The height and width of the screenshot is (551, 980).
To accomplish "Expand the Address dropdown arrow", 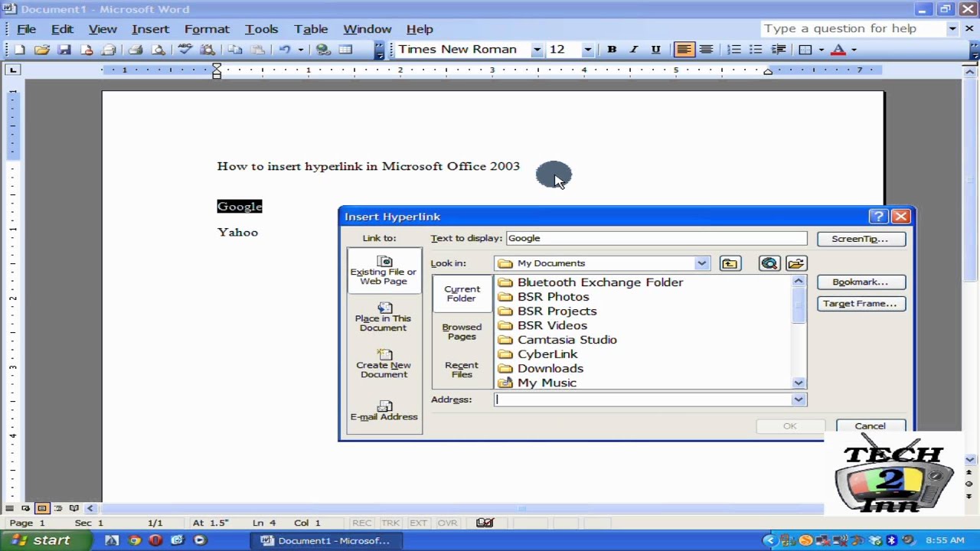I will (x=799, y=399).
